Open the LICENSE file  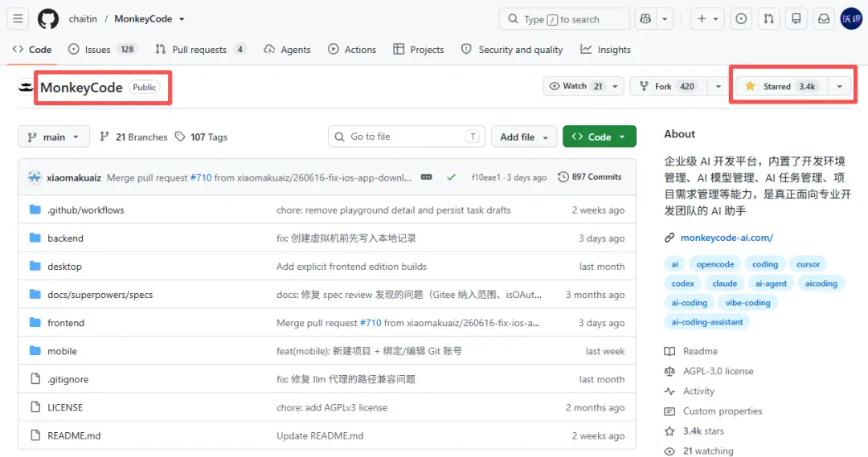(65, 407)
